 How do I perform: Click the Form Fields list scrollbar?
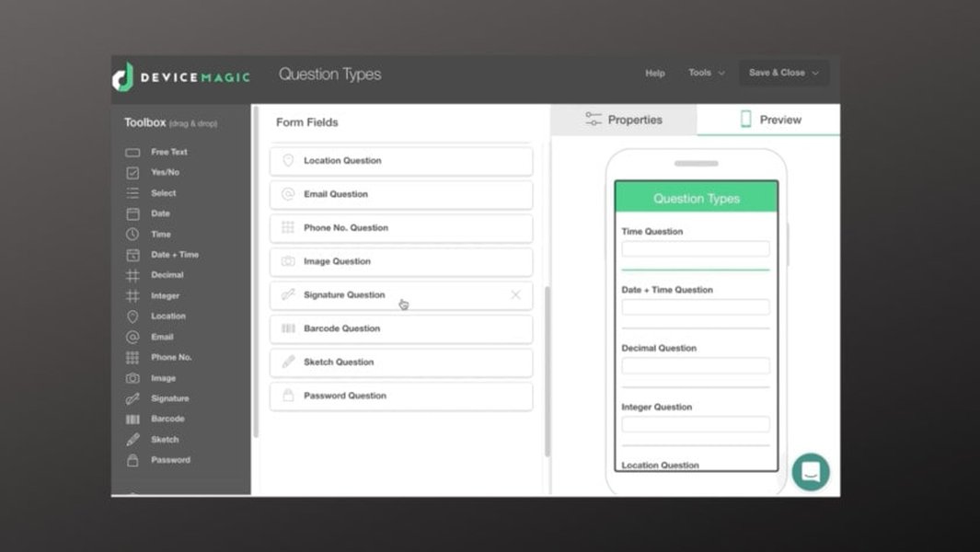[548, 372]
